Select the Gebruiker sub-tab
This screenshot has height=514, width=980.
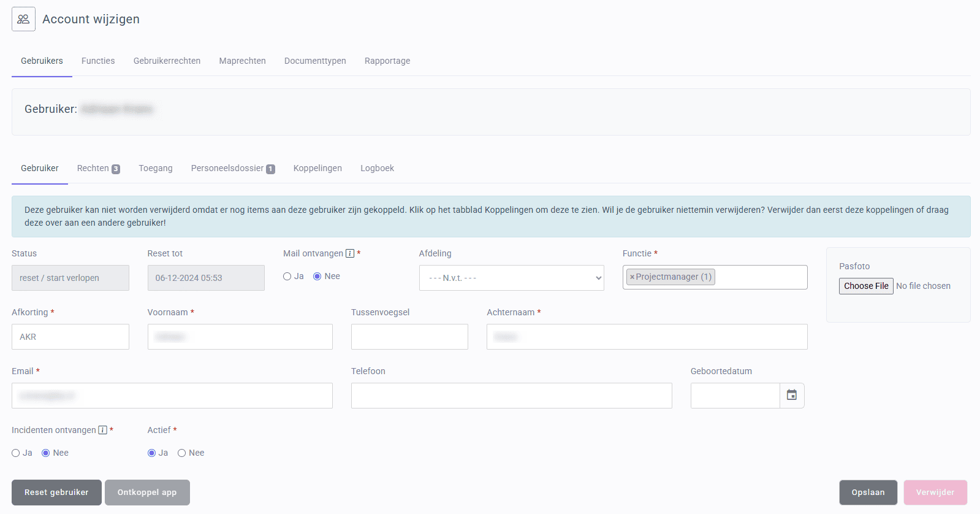pos(40,168)
